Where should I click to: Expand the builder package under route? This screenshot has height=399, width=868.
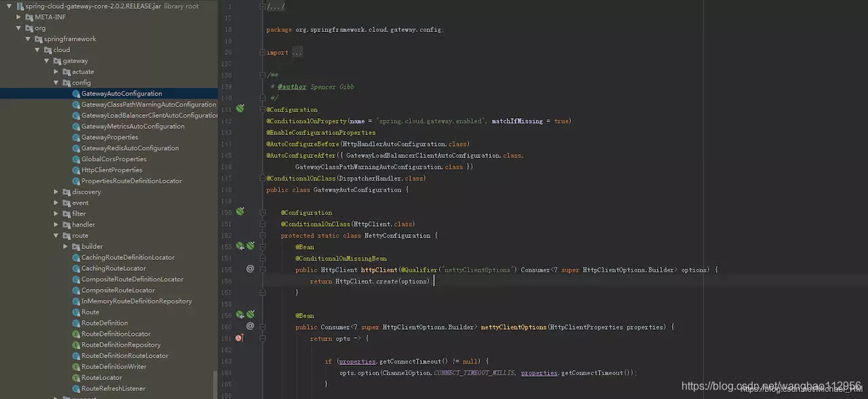coord(66,246)
